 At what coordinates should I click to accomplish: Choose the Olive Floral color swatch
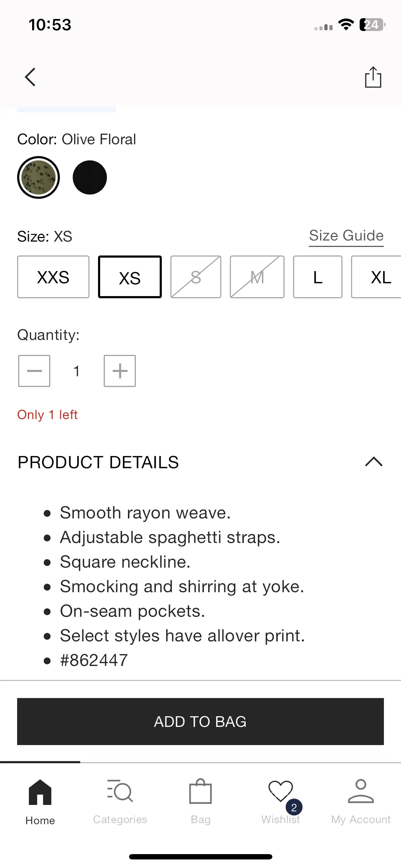coord(38,177)
